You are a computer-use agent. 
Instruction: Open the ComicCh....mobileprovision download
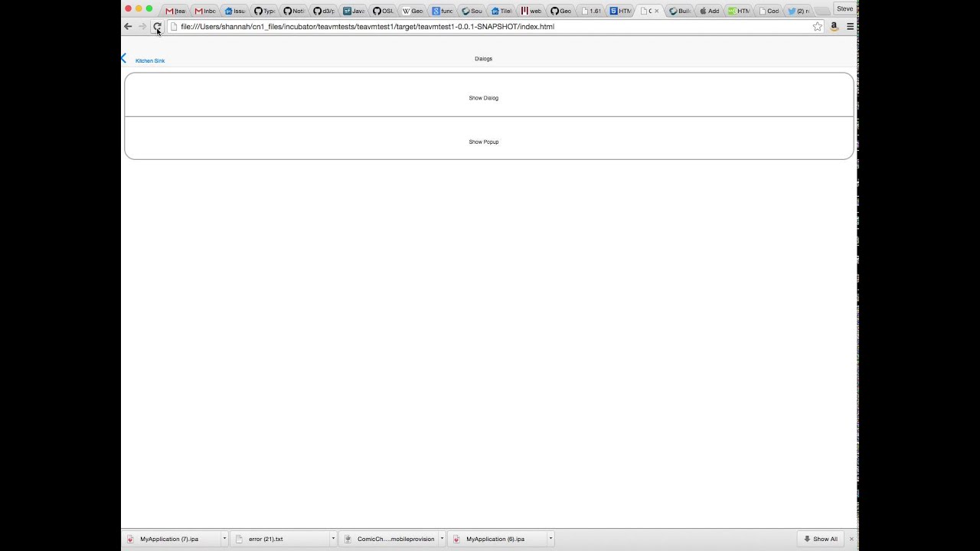(x=389, y=539)
